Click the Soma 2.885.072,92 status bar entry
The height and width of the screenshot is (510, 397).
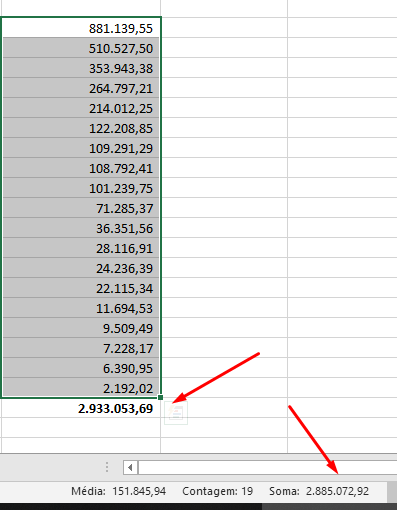click(x=319, y=491)
